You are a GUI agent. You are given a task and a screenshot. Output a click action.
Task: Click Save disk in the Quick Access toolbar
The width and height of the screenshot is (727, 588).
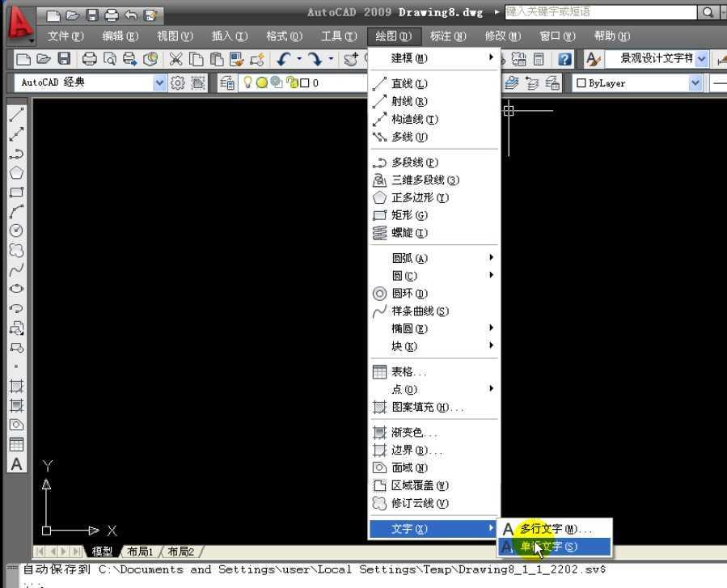(92, 15)
